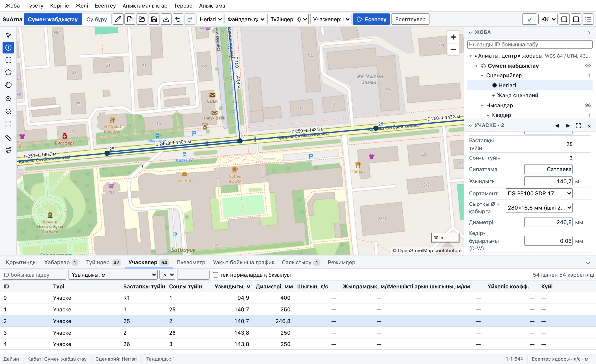Select the arrow pointer tool

coord(8,35)
